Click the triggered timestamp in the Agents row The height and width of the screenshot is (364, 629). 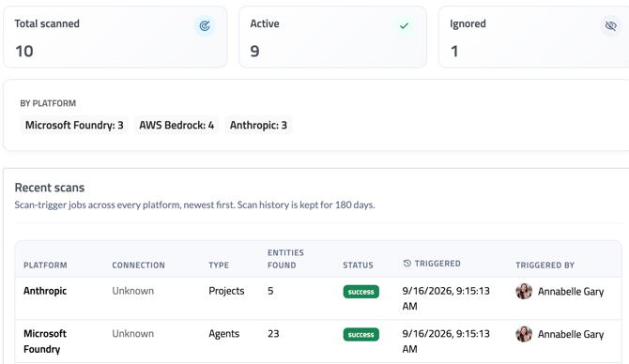pos(446,341)
